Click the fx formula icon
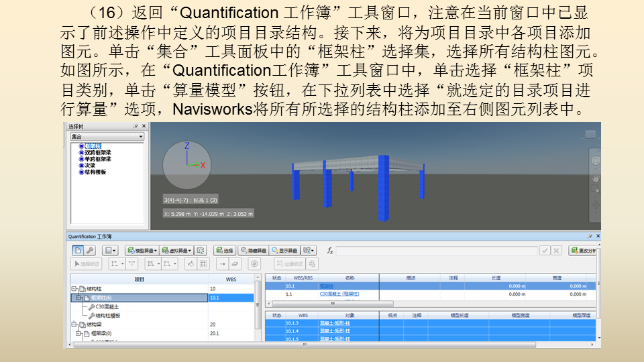Screen dimensions: 644x362 [x=330, y=250]
